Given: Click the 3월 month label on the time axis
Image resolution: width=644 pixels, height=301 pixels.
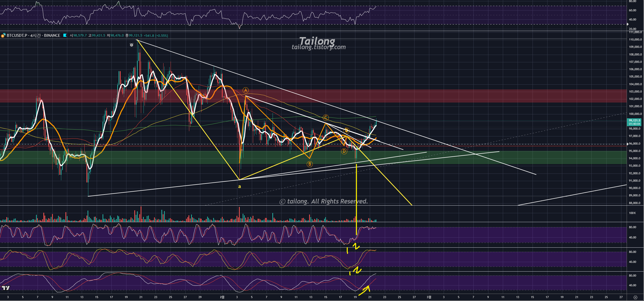Looking at the screenshot, I should [429, 297].
